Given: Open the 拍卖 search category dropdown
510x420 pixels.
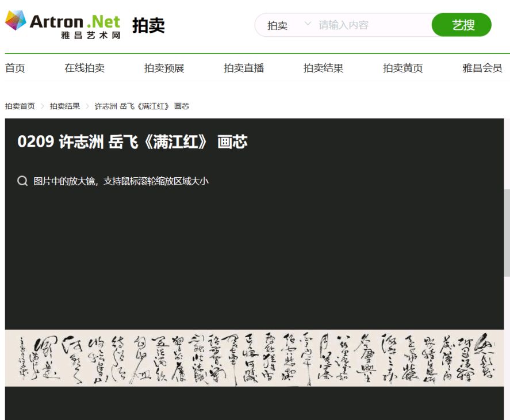Looking at the screenshot, I should coord(289,25).
